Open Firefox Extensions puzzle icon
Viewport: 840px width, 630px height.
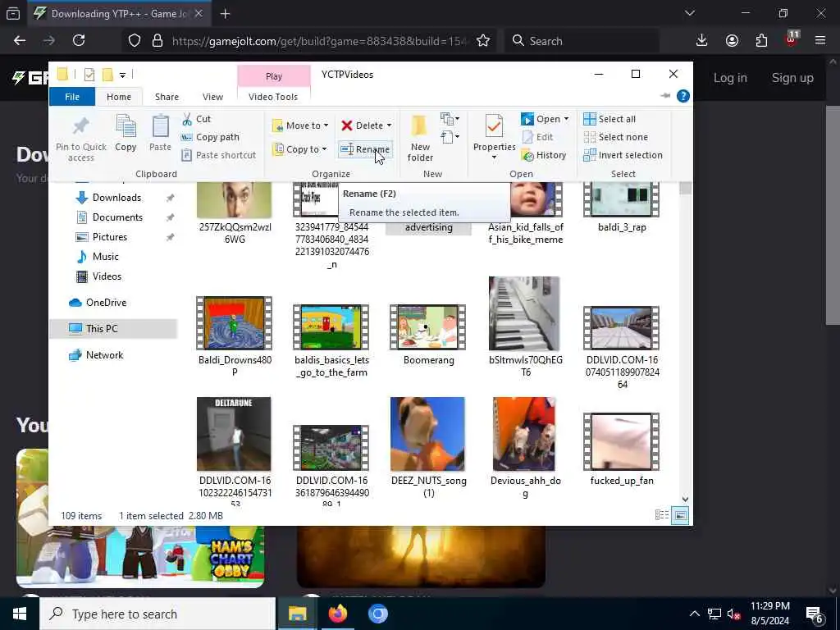point(761,41)
